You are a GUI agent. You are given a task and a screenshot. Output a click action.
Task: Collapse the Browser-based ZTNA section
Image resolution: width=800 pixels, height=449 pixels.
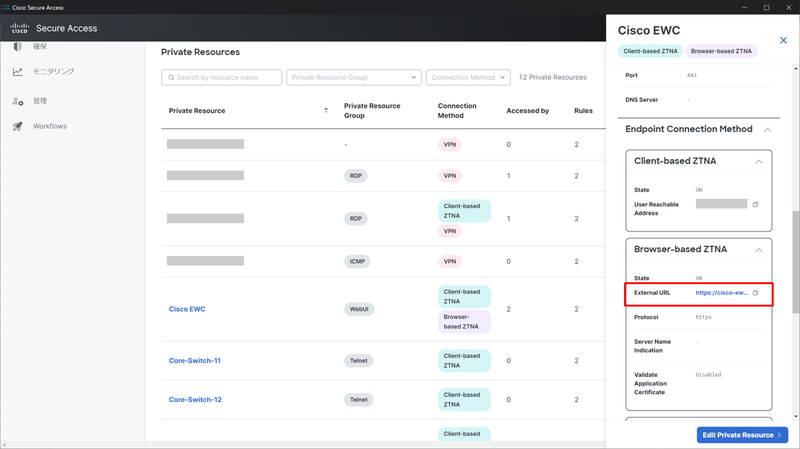(x=759, y=250)
